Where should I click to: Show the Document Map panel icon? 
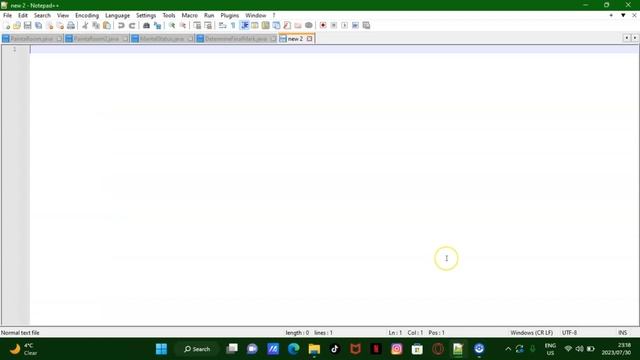265,25
